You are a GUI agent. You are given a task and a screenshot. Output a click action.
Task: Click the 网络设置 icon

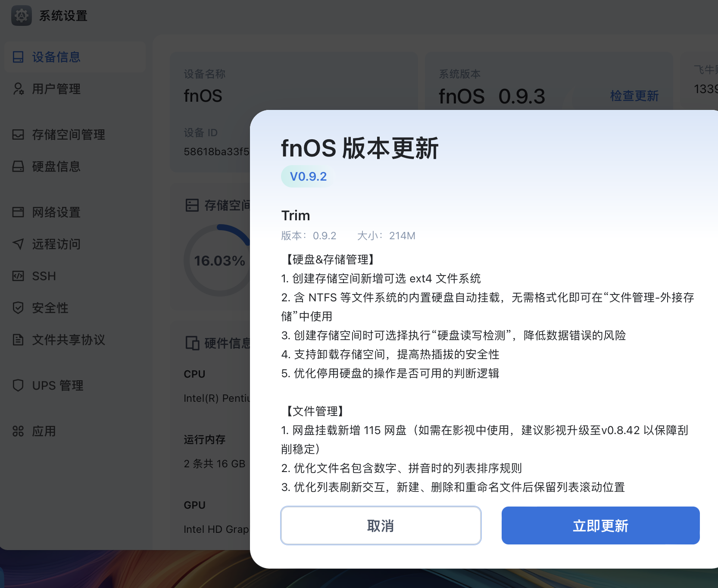point(18,212)
